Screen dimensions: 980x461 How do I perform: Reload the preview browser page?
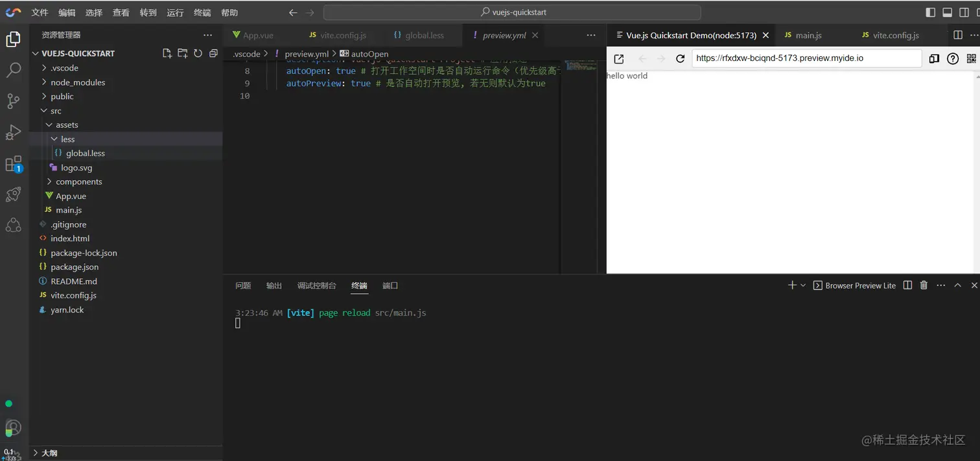[x=680, y=58]
